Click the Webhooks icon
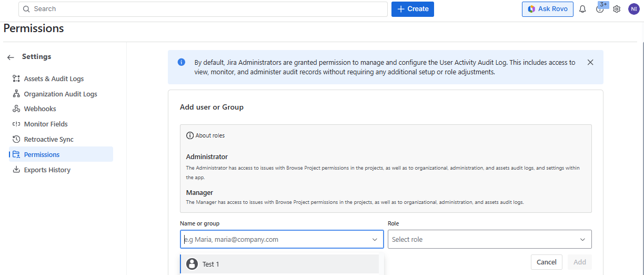 tap(16, 109)
